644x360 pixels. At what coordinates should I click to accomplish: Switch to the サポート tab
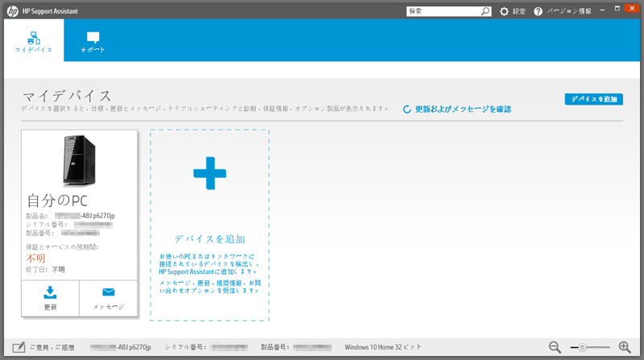93,42
